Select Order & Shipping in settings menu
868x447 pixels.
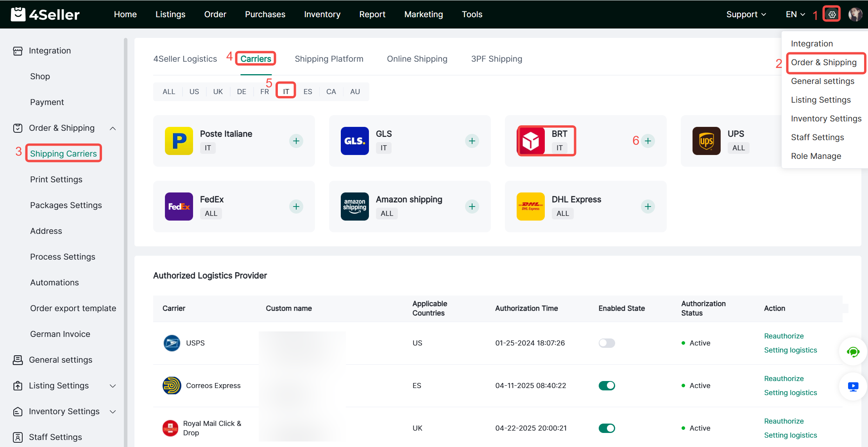tap(823, 62)
